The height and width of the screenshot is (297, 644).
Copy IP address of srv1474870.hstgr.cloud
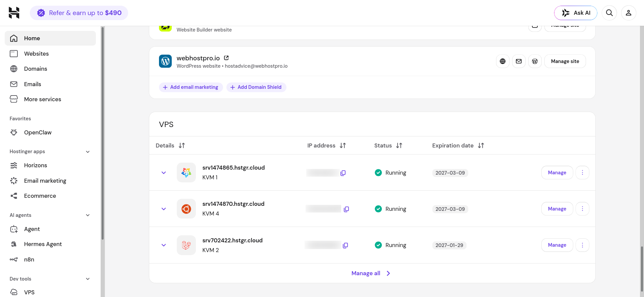coord(346,209)
